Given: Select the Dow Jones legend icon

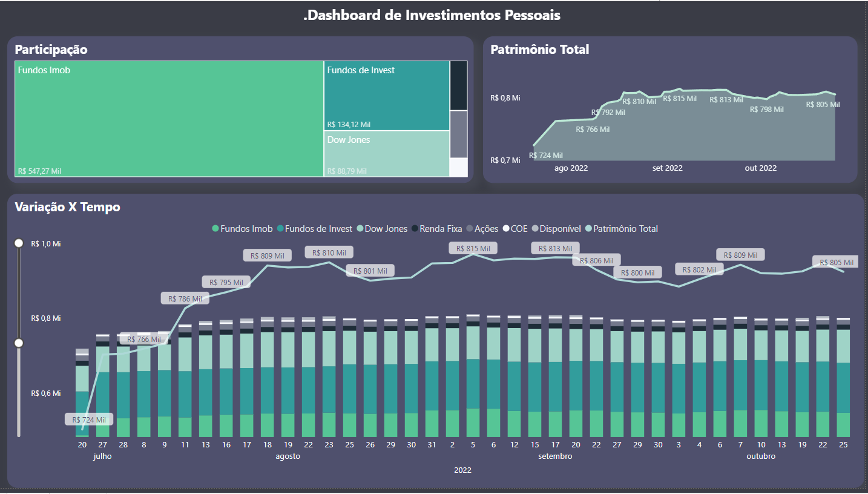Looking at the screenshot, I should (x=360, y=228).
